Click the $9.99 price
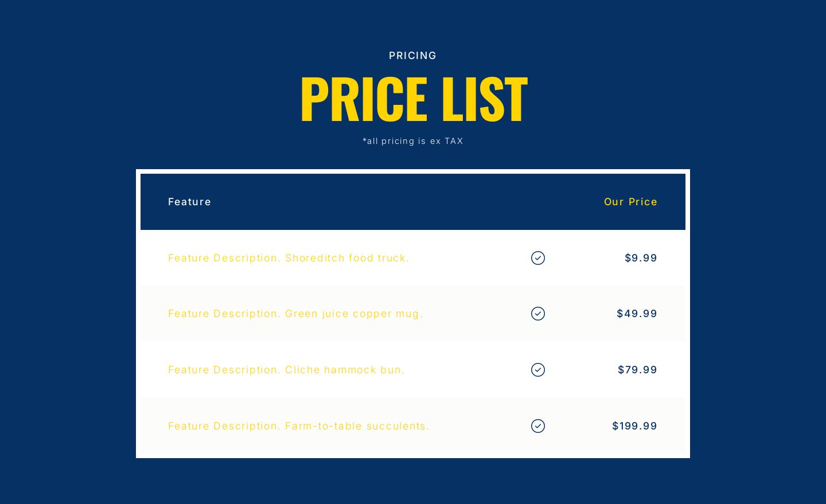This screenshot has height=504, width=826. click(x=641, y=258)
